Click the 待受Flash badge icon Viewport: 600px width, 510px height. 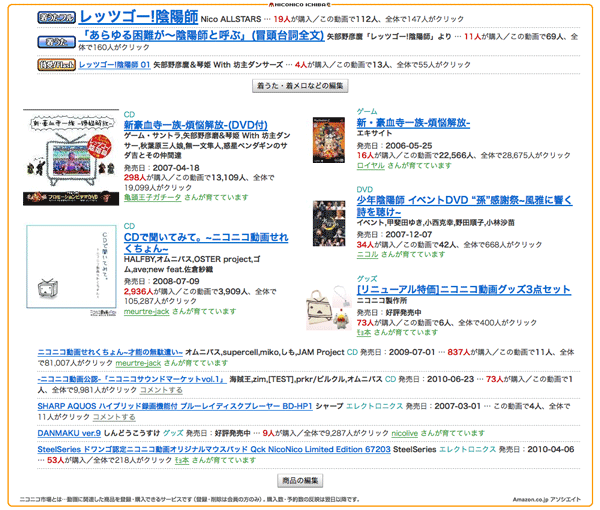(x=56, y=65)
